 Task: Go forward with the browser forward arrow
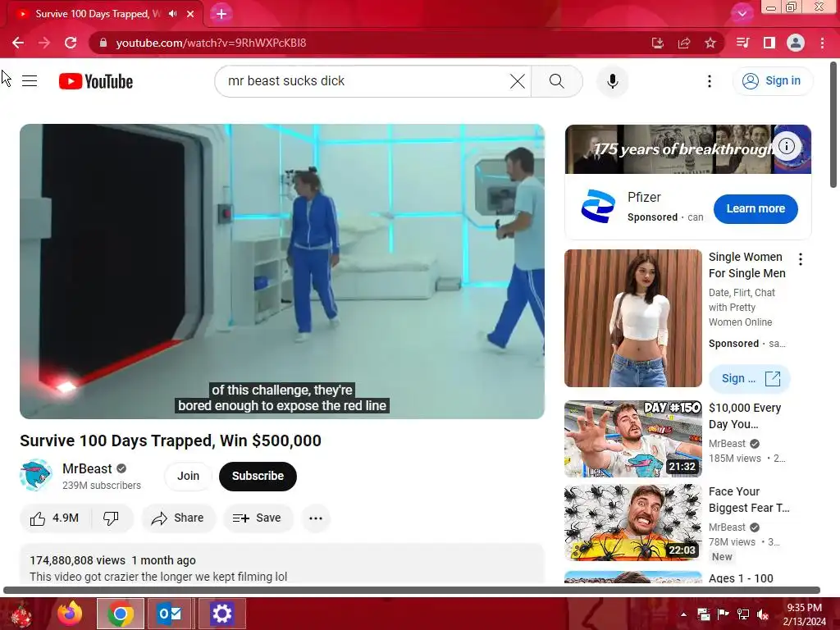[44, 43]
